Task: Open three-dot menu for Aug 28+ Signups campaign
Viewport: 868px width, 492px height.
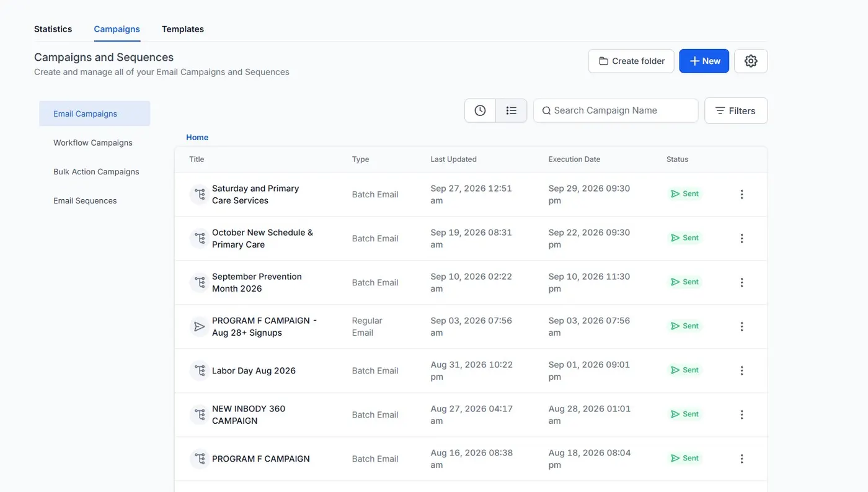Action: point(742,326)
